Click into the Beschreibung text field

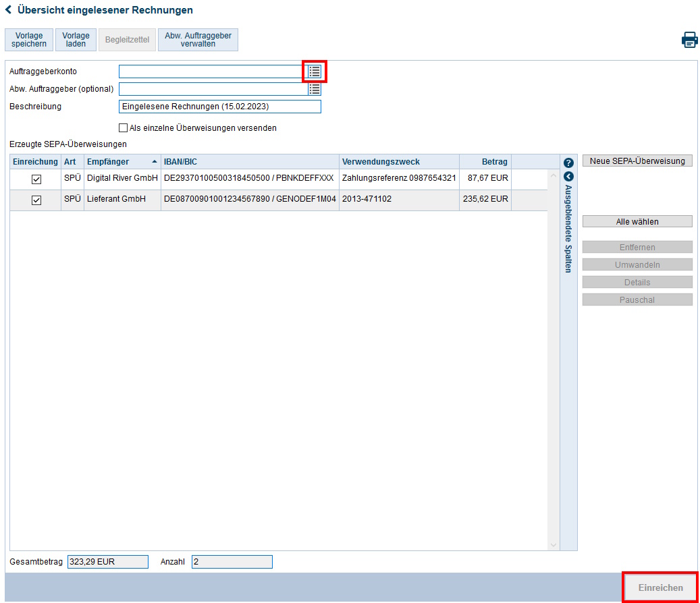tap(219, 107)
